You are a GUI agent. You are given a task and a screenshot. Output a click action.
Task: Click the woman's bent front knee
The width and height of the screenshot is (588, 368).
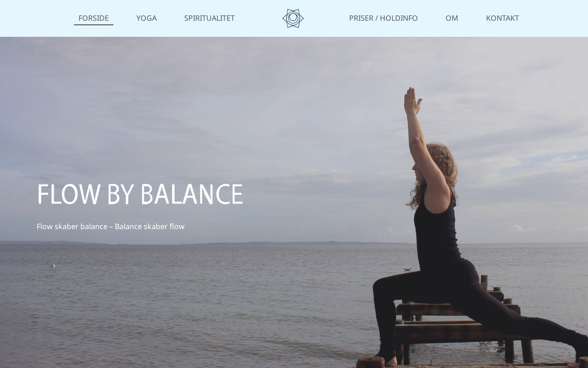(381, 287)
